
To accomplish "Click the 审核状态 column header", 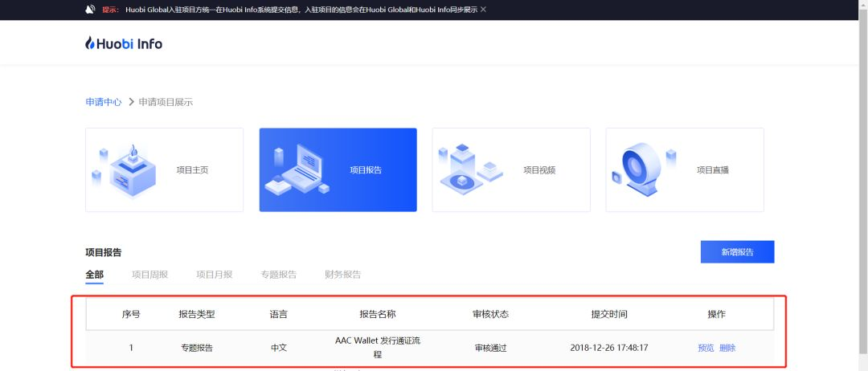I will (x=490, y=315).
